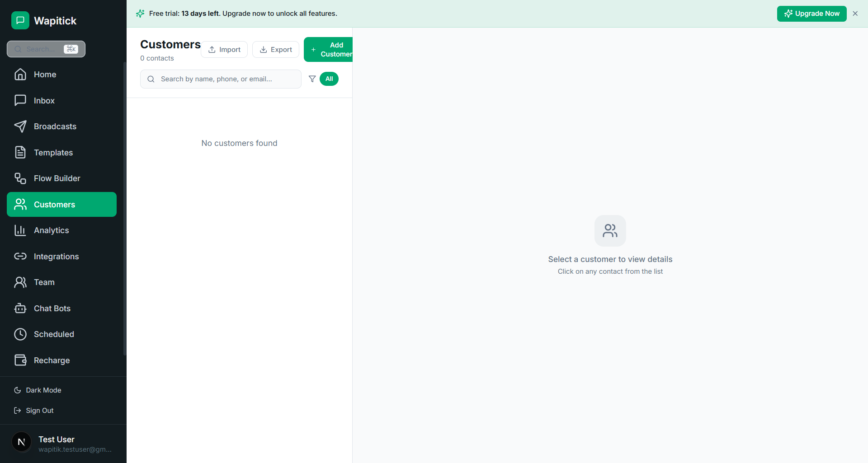Open the Integrations link icon
868x463 pixels.
20,256
